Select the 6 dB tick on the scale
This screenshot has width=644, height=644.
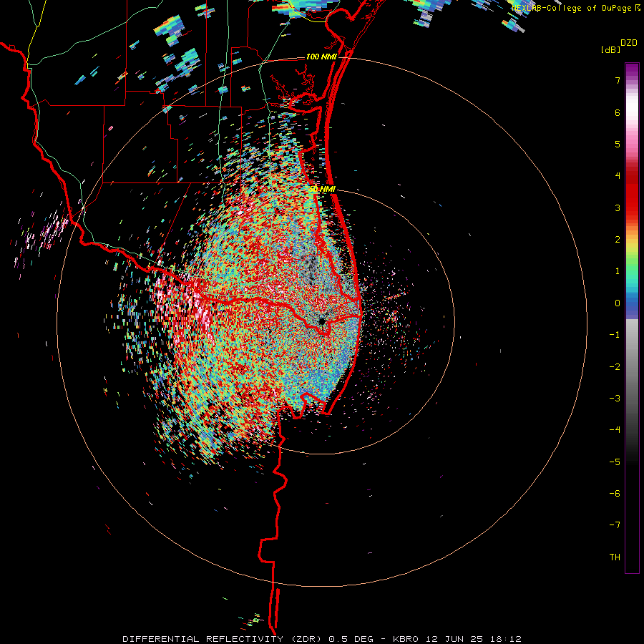[618, 112]
